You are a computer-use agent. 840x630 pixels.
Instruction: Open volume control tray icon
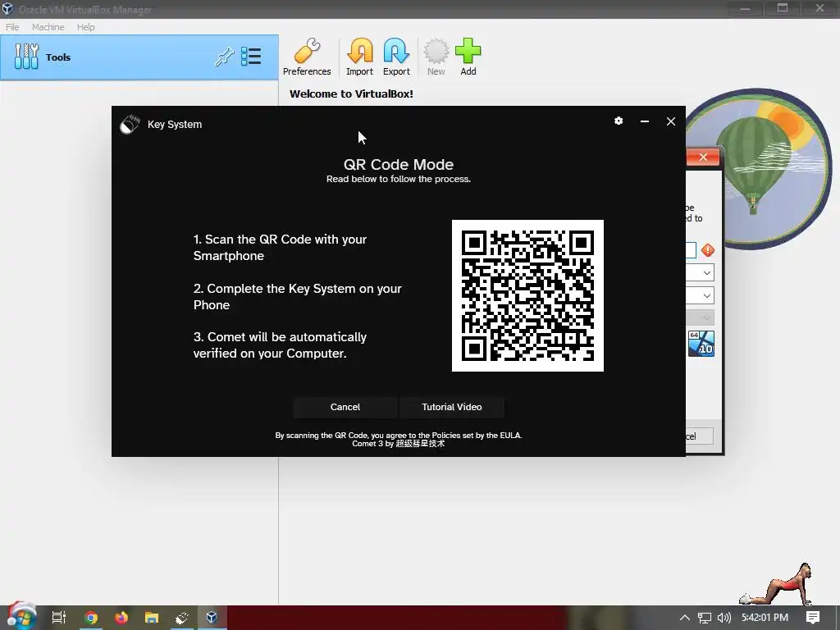[x=724, y=618]
